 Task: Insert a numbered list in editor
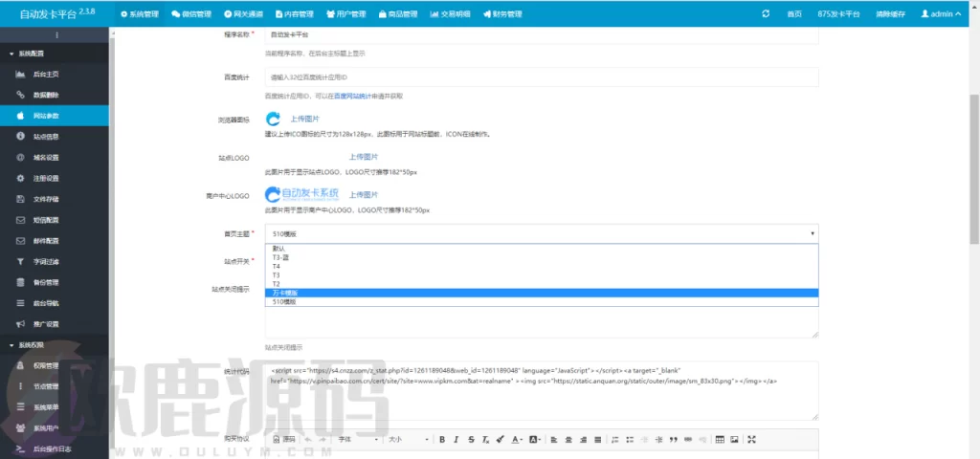click(615, 440)
